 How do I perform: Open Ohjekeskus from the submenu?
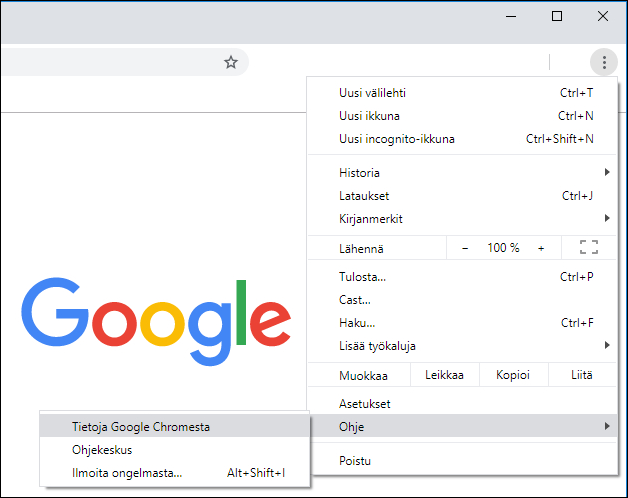[x=175, y=450]
